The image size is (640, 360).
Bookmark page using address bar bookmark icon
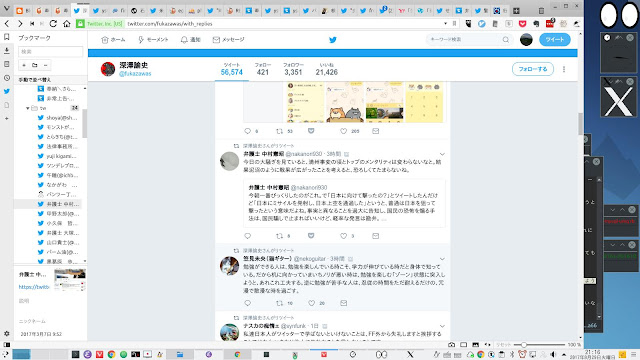tap(454, 24)
